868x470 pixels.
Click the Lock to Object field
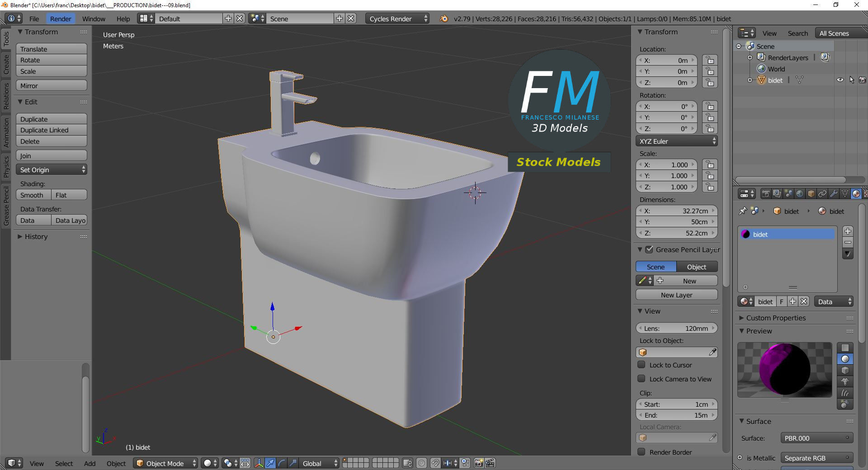677,352
